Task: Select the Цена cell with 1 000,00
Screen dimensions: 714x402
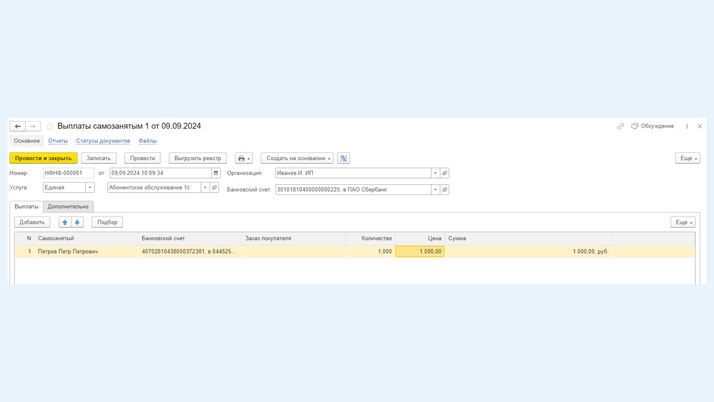Action: pyautogui.click(x=419, y=252)
